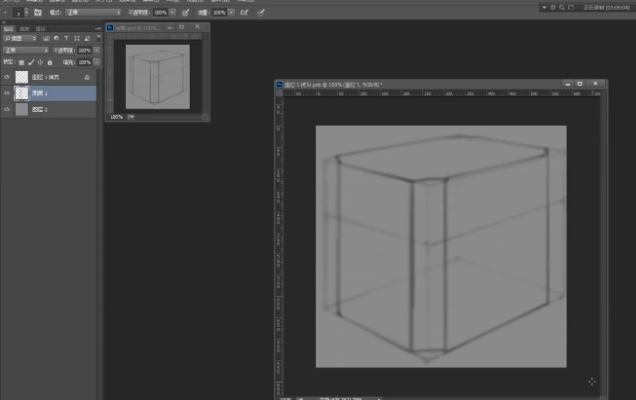This screenshot has width=636, height=400.
Task: Click the ruler origin corner in main window
Action: click(x=279, y=93)
